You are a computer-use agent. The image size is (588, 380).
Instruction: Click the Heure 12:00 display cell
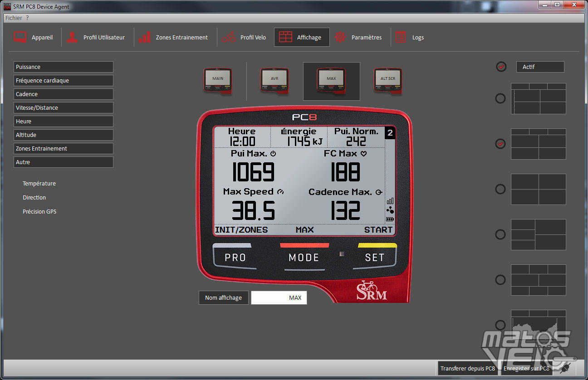coord(242,136)
